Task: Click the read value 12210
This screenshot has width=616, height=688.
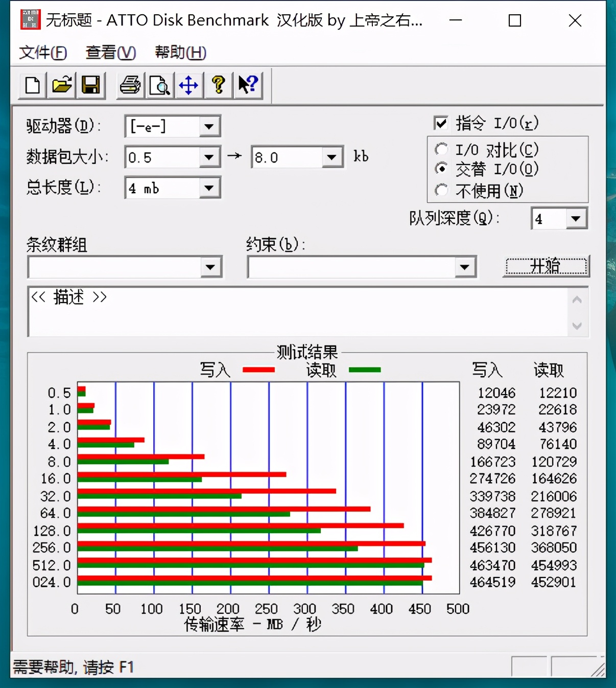Action: click(558, 393)
